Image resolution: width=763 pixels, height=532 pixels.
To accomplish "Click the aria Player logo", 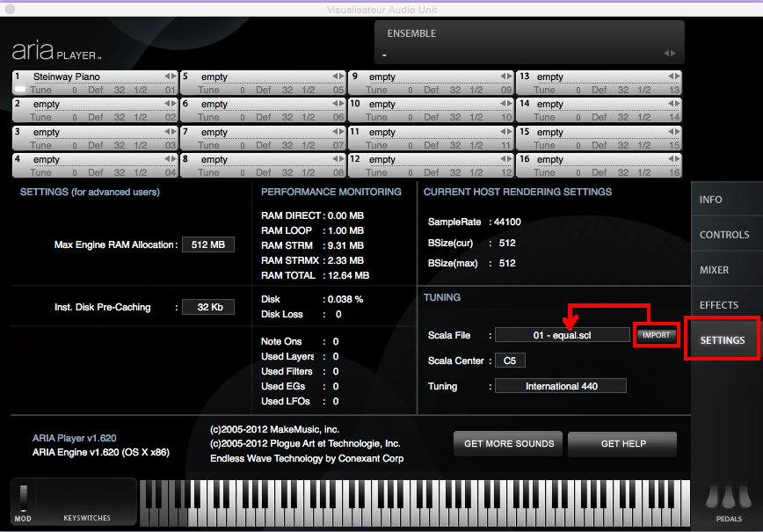I will [56, 50].
